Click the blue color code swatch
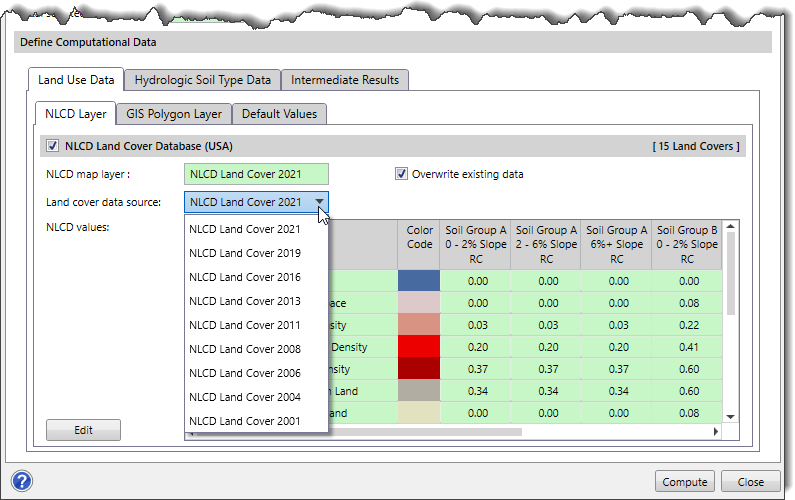 [x=419, y=281]
